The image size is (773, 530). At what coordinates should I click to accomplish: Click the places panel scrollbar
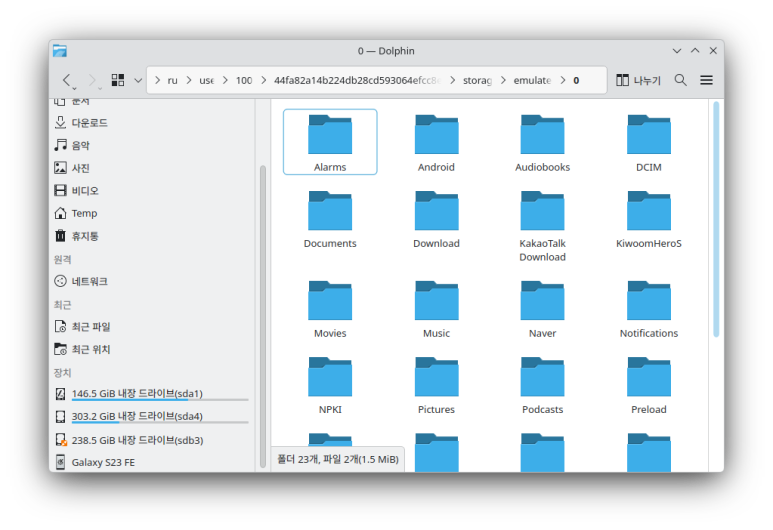point(263,316)
